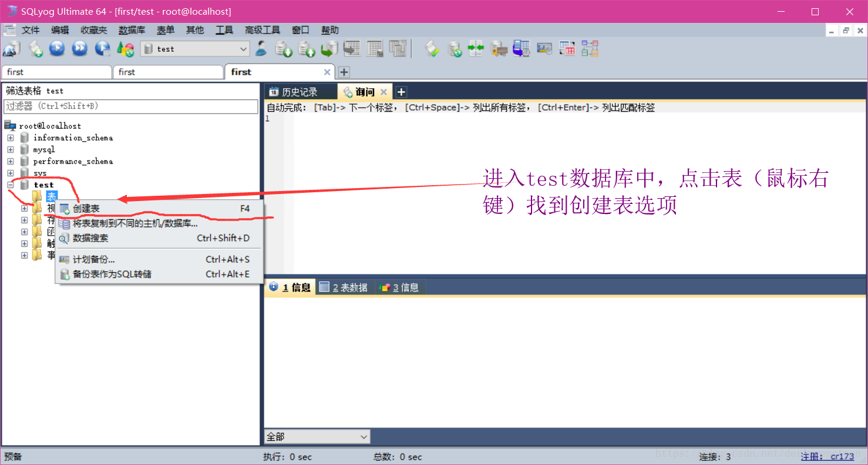The width and height of the screenshot is (868, 465).
Task: Run the query with the single-arrow Execute icon
Action: tap(57, 49)
